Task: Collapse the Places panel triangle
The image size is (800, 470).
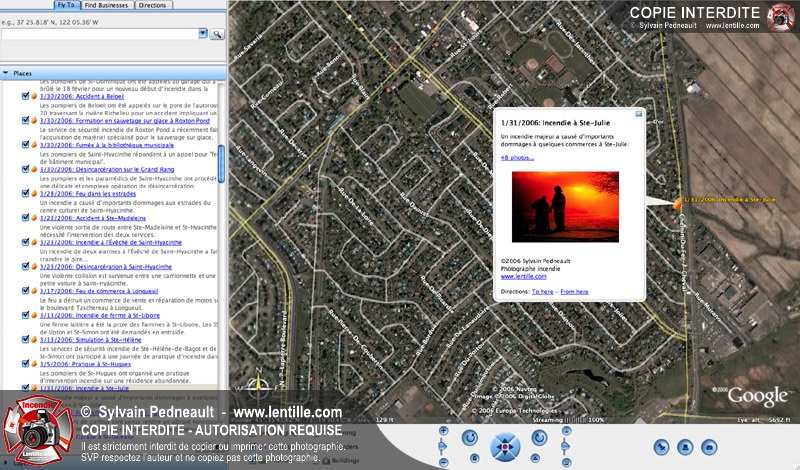Action: (x=6, y=73)
